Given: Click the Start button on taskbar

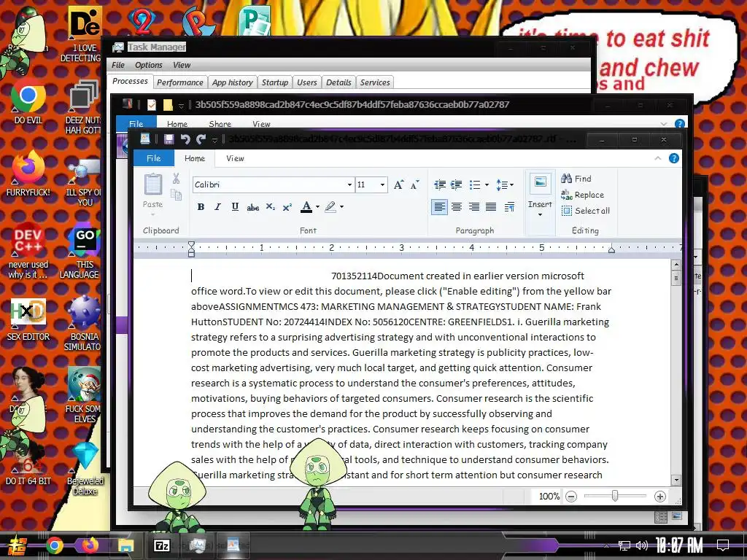Looking at the screenshot, I should coord(18,545).
